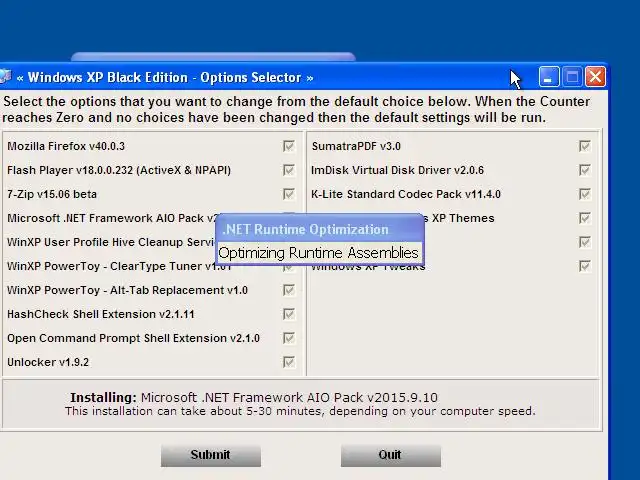Click the disabled maximize button
Screen dimensions: 640x480
pyautogui.click(x=572, y=77)
